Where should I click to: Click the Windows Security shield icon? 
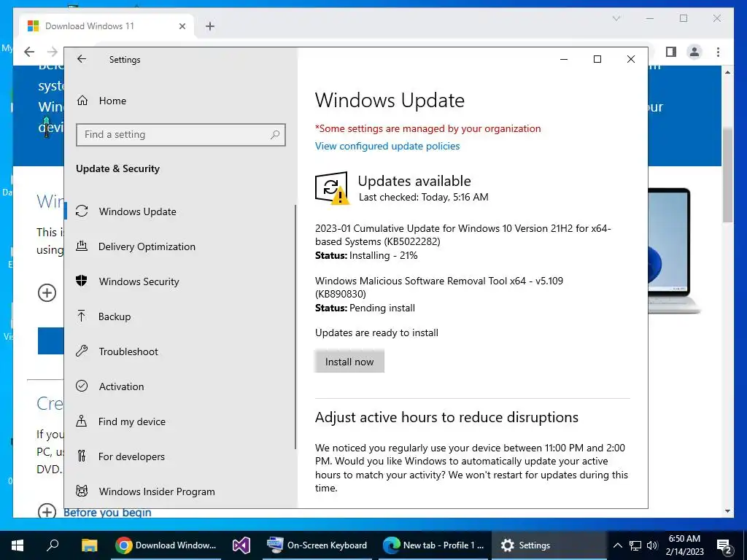(x=82, y=281)
